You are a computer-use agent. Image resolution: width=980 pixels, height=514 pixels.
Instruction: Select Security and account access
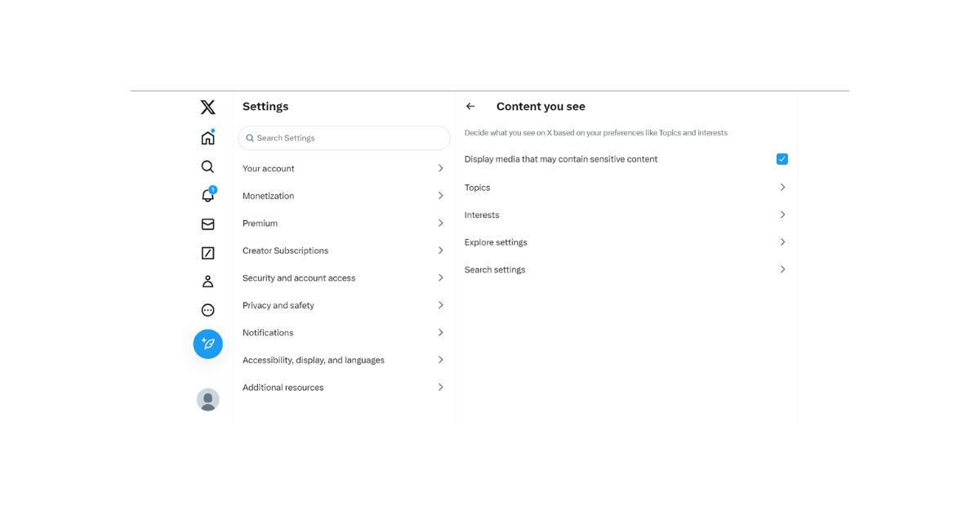(299, 278)
